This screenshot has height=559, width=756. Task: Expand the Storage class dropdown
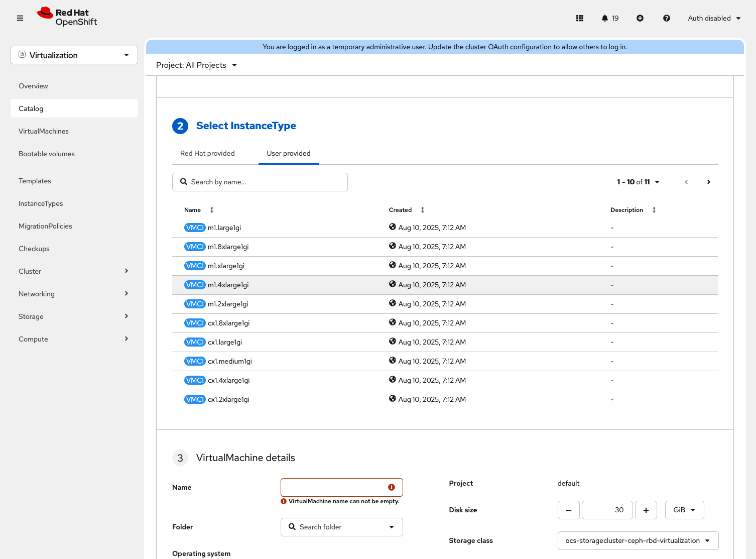pyautogui.click(x=638, y=540)
